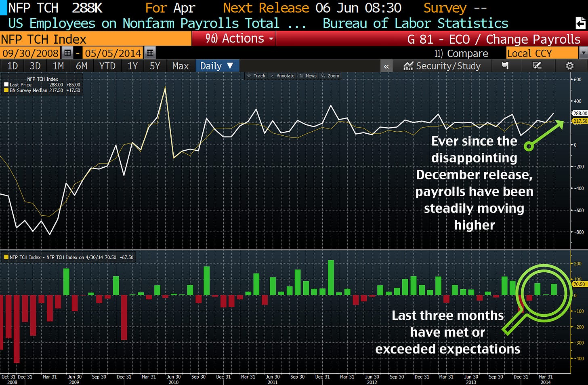Click the 09/30/2008 start date field
The image size is (588, 385).
tap(30, 53)
